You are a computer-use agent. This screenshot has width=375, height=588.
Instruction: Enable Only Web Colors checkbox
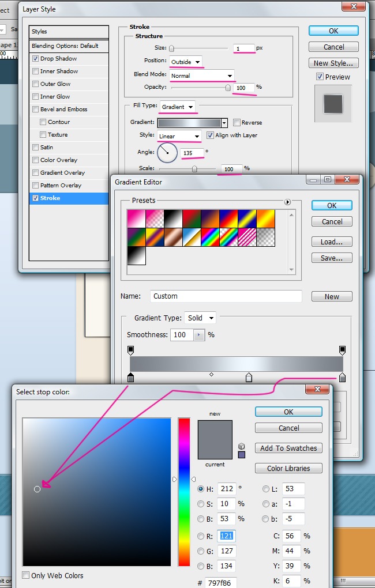(x=26, y=575)
